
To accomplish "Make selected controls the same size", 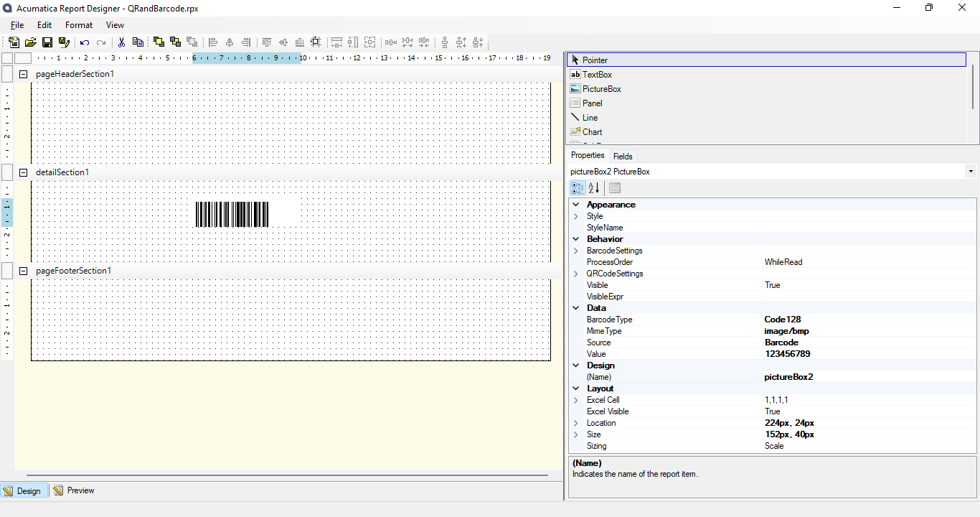I will (369, 42).
